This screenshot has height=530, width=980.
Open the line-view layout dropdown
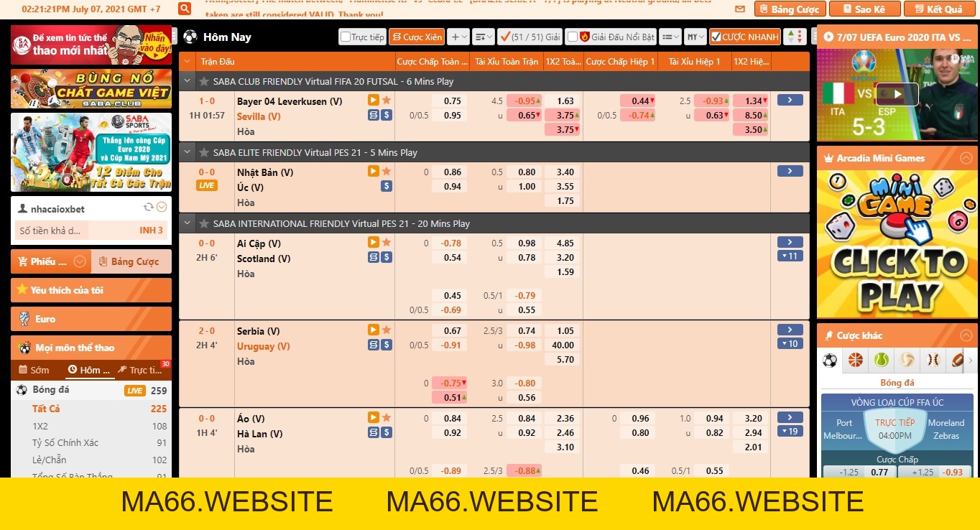pyautogui.click(x=670, y=37)
